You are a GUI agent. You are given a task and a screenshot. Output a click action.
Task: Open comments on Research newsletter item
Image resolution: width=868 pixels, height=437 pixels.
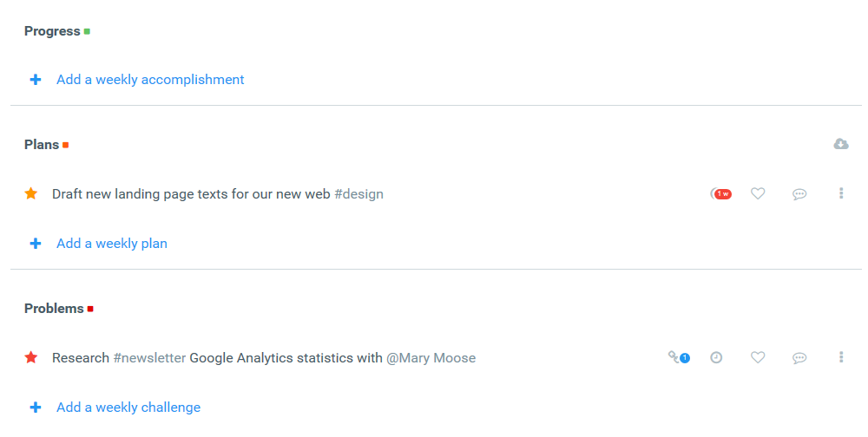pos(799,358)
